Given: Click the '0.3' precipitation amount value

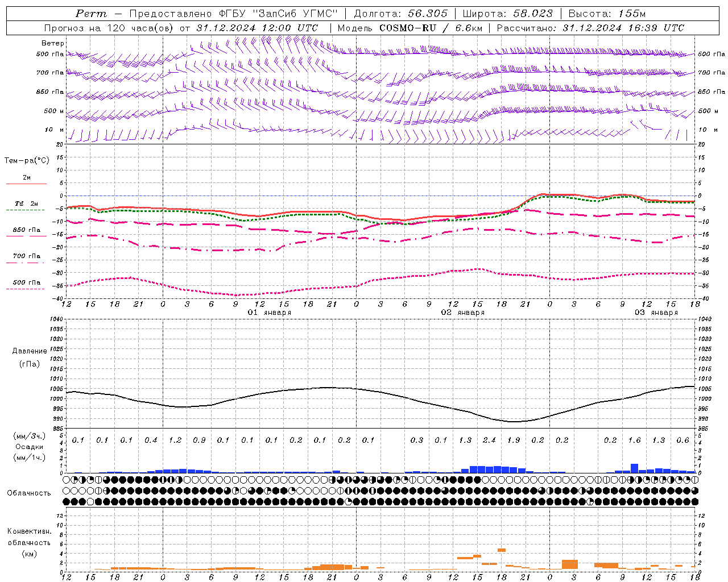Looking at the screenshot, I should click(x=417, y=440).
